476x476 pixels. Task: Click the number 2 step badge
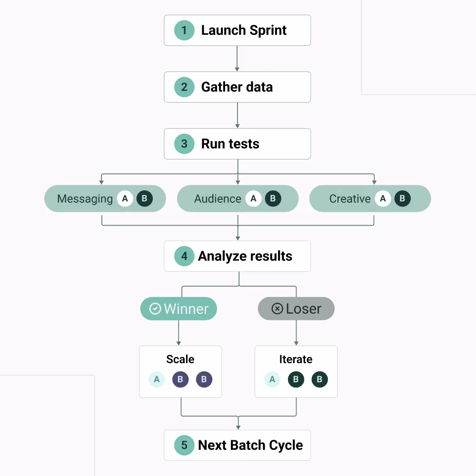click(x=184, y=87)
